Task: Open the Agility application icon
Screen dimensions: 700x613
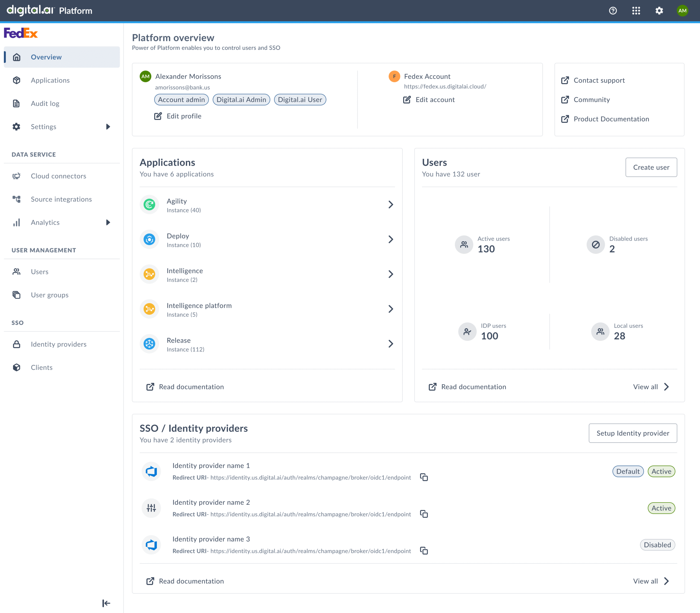Action: (149, 205)
